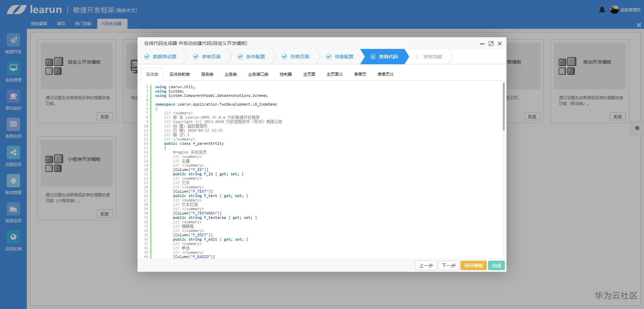Click the fullscreen expand icon in the tab bar
Screen dimensions: 644x309
pyautogui.click(x=639, y=25)
